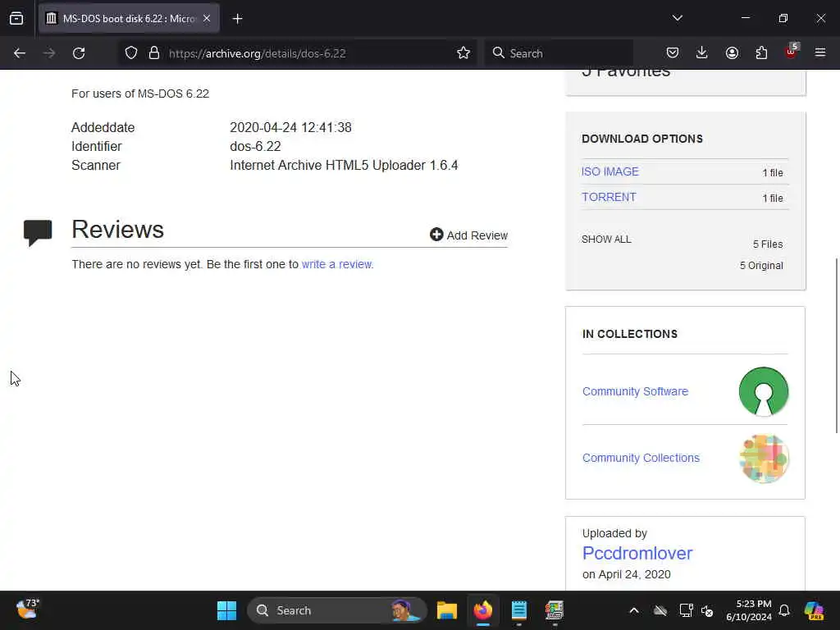Show all download files
Screen dimensions: 840x630
pos(606,240)
